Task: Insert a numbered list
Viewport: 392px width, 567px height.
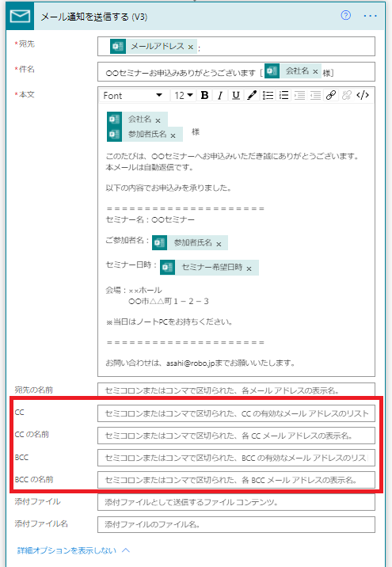Action: 284,95
